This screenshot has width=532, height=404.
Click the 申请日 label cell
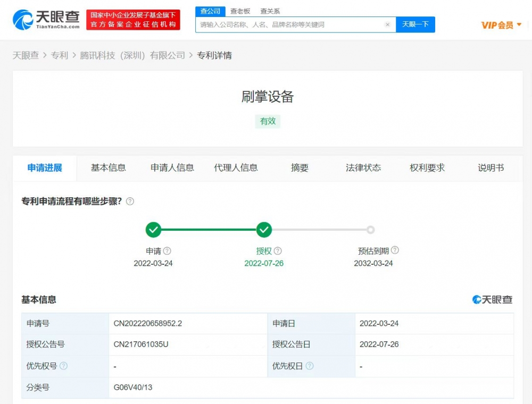point(311,323)
